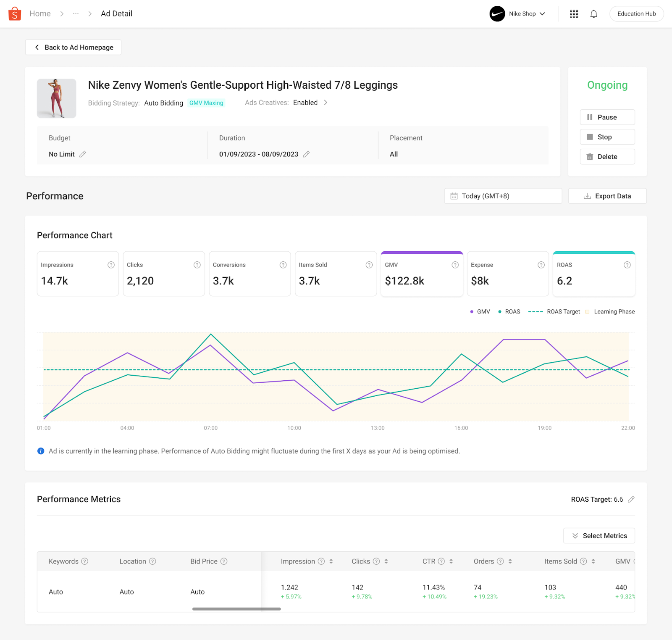Viewport: 672px width, 640px height.
Task: Click the Shopee logo icon
Action: tap(15, 13)
